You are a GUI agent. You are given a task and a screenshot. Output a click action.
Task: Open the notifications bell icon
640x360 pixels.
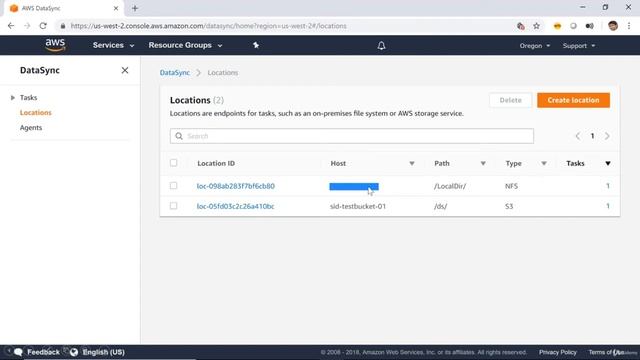(381, 46)
